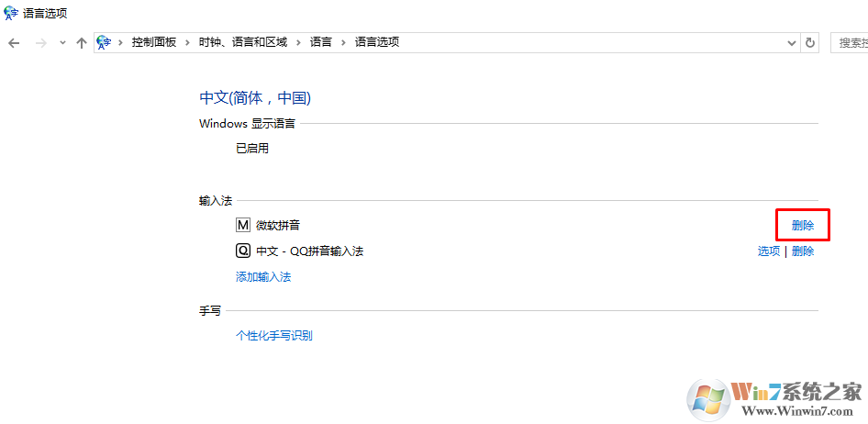
Task: Open the recent locations dropdown chevron
Action: click(x=62, y=42)
